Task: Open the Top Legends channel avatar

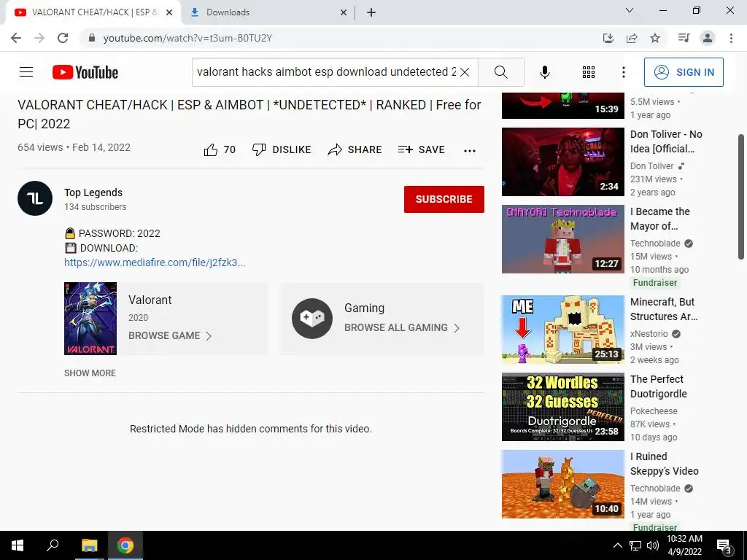Action: [35, 198]
